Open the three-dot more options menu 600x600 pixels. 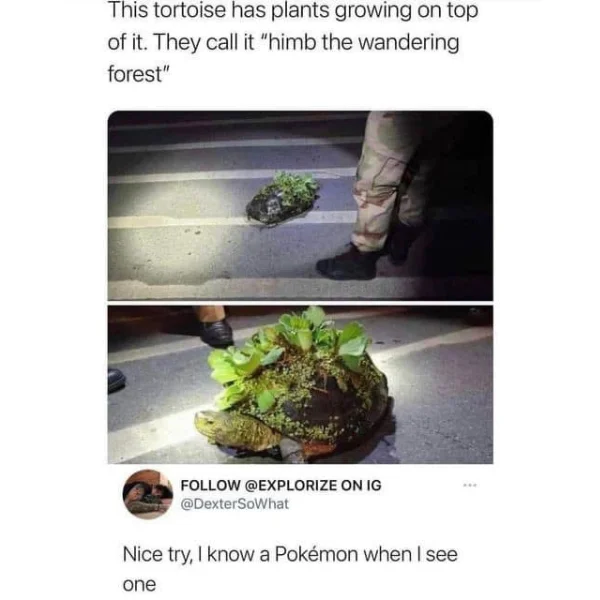(470, 485)
